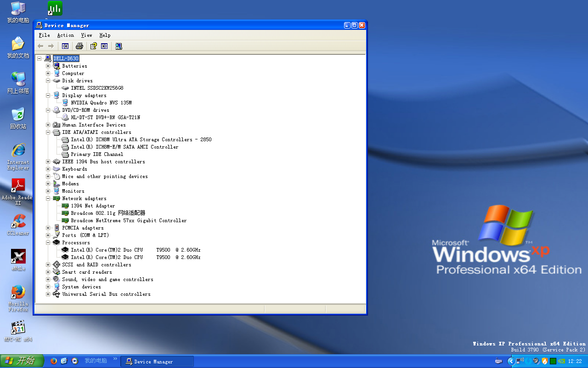Open the File menu
The width and height of the screenshot is (588, 368).
click(45, 35)
